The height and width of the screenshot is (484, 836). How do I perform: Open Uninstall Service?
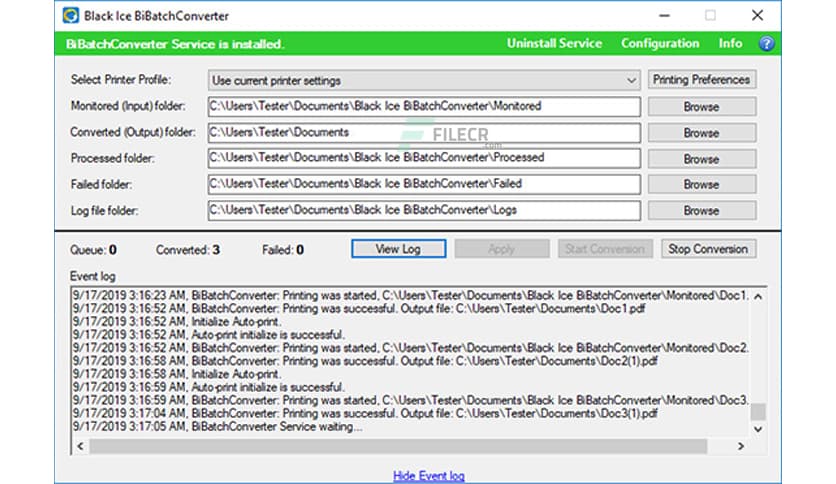[x=554, y=44]
